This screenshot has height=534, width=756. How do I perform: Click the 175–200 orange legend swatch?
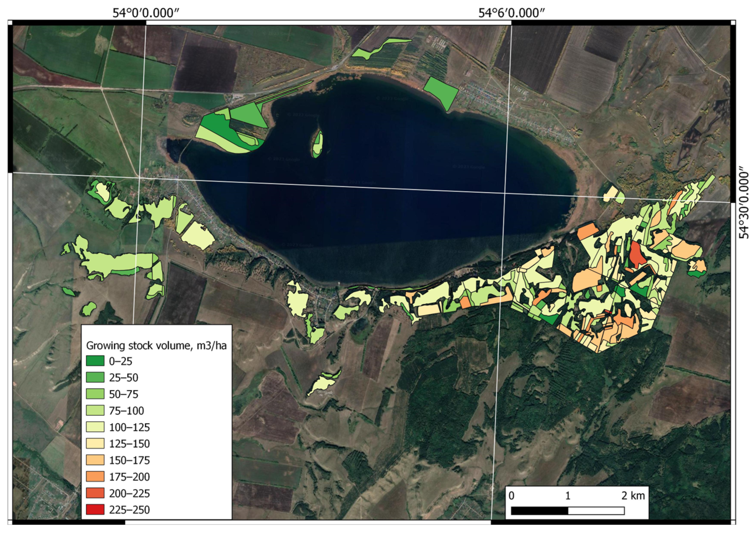coord(95,476)
